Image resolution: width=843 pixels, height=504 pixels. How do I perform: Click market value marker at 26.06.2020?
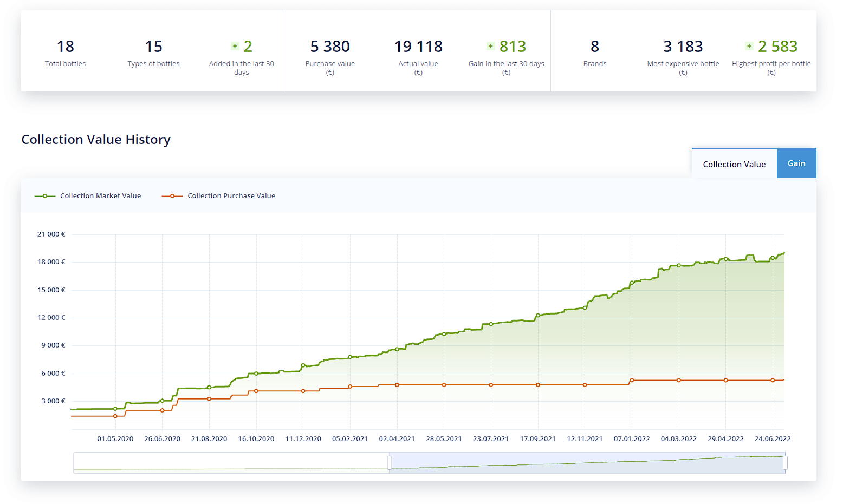coord(162,401)
